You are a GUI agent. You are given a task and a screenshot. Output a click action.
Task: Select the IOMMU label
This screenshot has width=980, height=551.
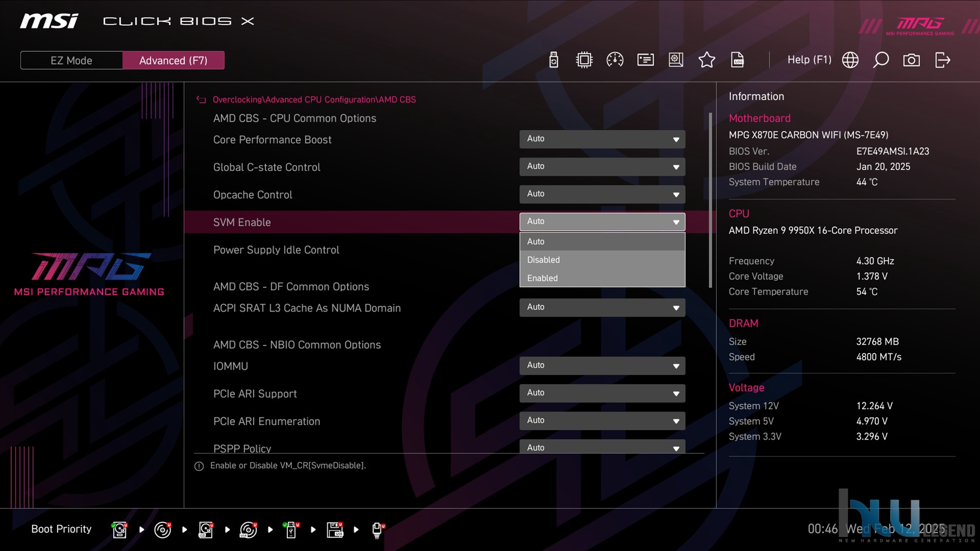[x=230, y=366]
